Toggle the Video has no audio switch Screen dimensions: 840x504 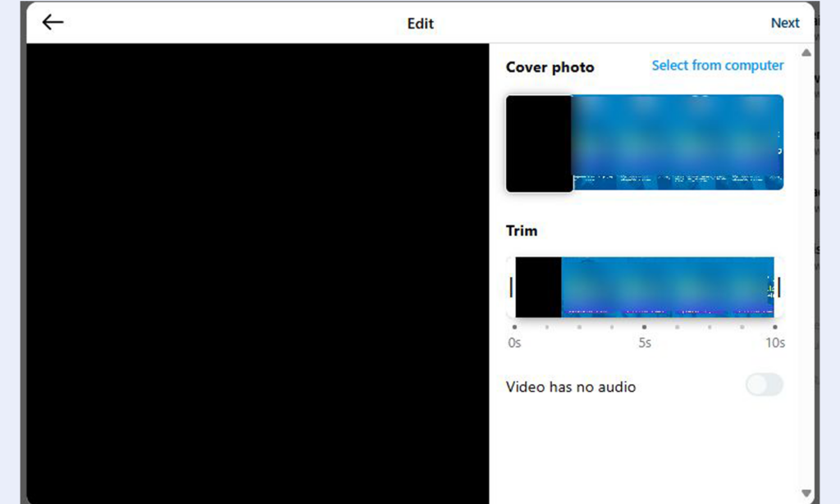pyautogui.click(x=764, y=384)
